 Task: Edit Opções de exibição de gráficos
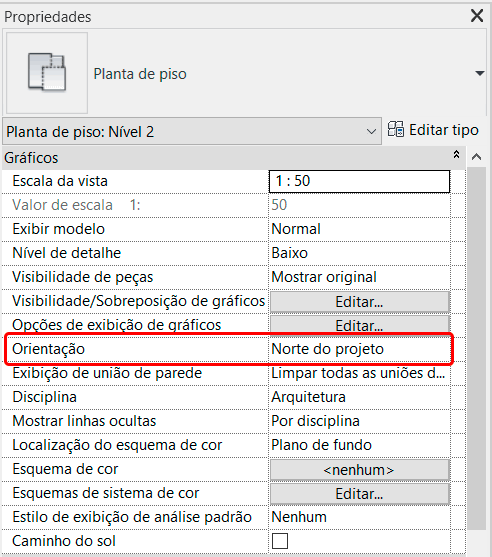[x=359, y=325]
